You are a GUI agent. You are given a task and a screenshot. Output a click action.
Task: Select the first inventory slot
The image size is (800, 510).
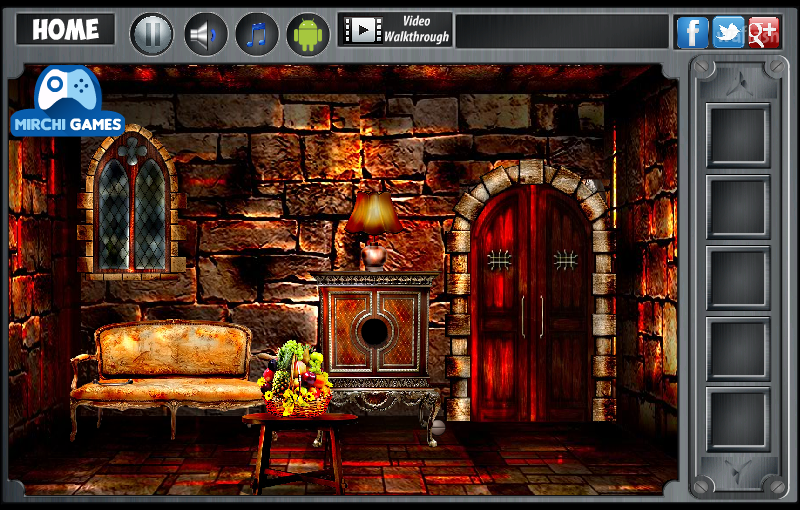pos(738,135)
